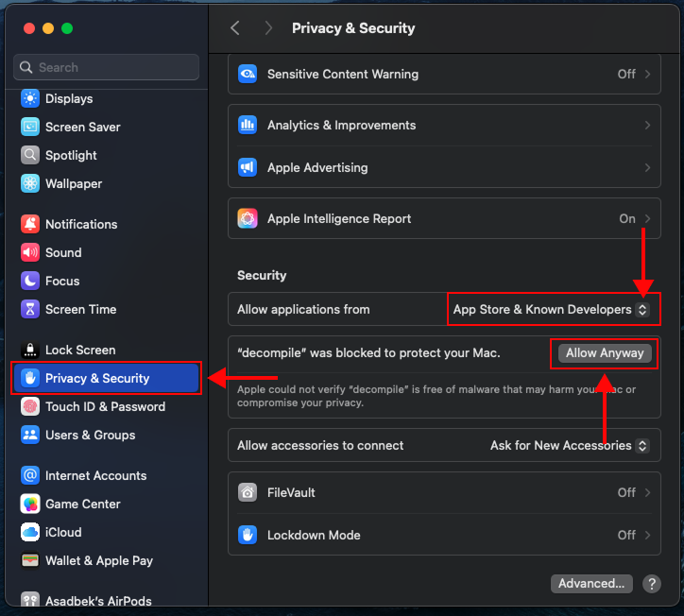
Task: Open Users & Groups settings
Action: coord(107,435)
